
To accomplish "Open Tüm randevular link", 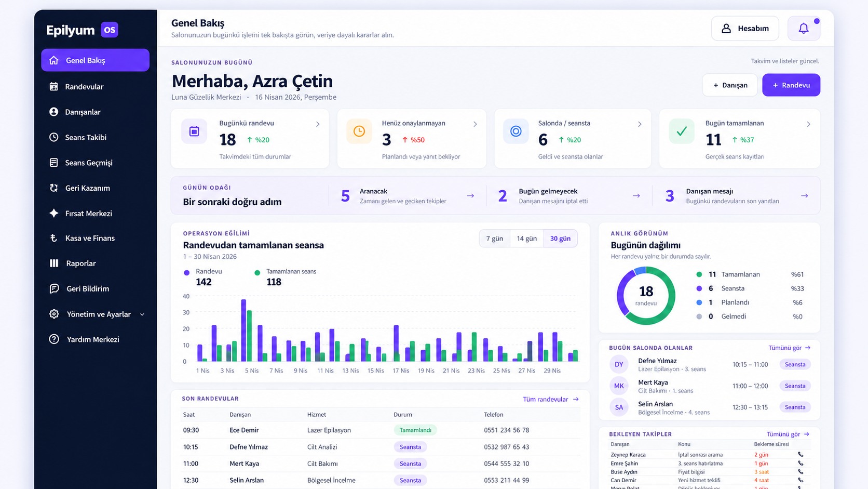I will 550,399.
